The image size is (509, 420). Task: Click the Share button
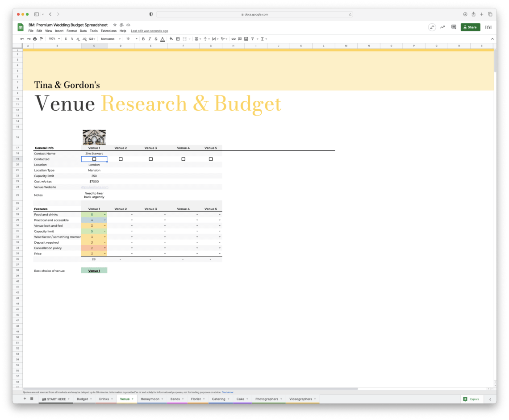(470, 27)
